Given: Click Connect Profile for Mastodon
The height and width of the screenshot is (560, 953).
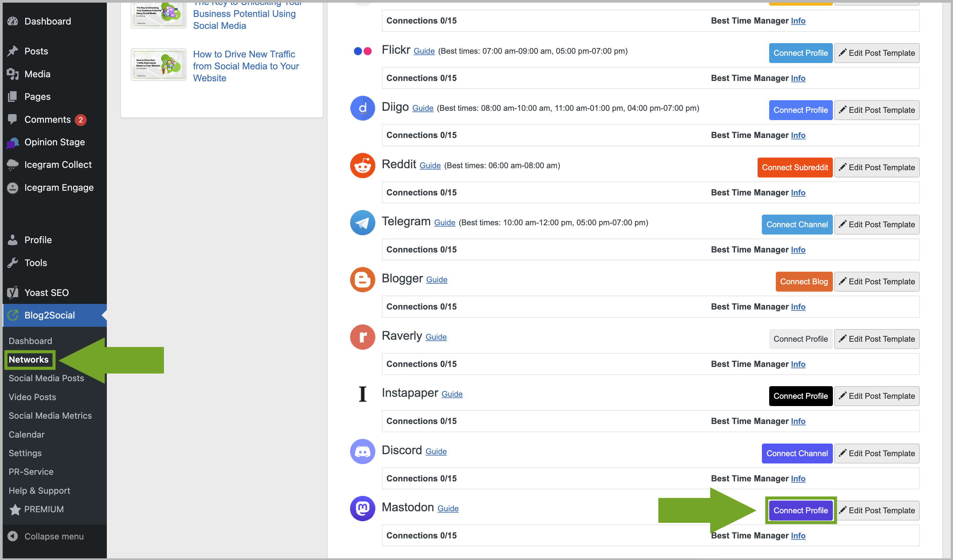Looking at the screenshot, I should 801,511.
